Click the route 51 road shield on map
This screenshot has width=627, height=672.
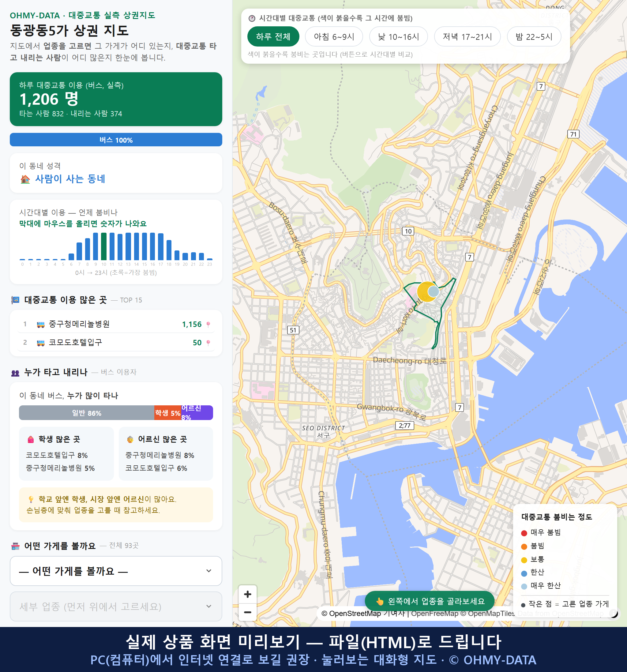pyautogui.click(x=293, y=330)
